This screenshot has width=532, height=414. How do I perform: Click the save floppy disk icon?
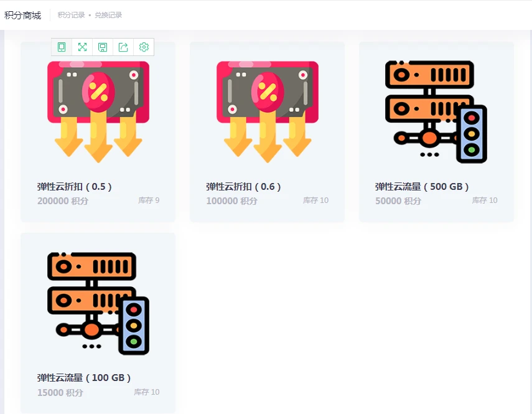(103, 47)
